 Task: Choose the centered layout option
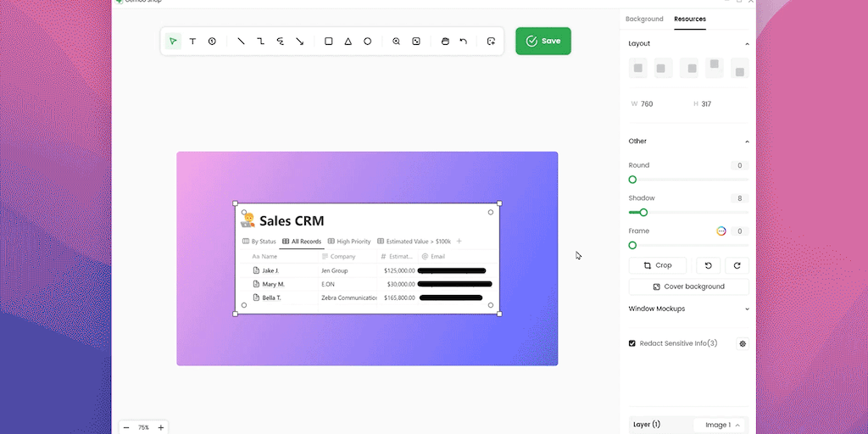(x=638, y=68)
